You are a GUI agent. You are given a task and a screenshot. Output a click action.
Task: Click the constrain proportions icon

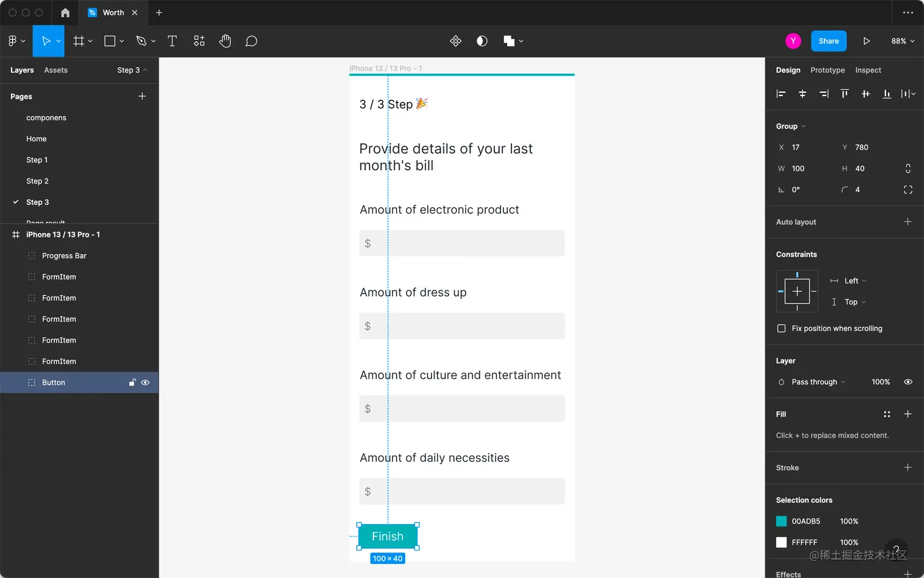pos(908,168)
